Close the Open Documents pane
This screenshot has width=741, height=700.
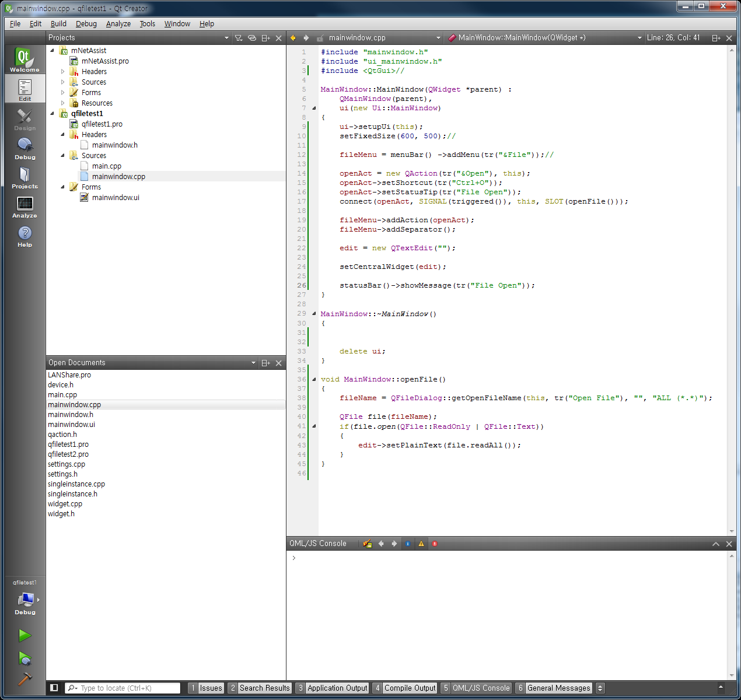coord(279,363)
